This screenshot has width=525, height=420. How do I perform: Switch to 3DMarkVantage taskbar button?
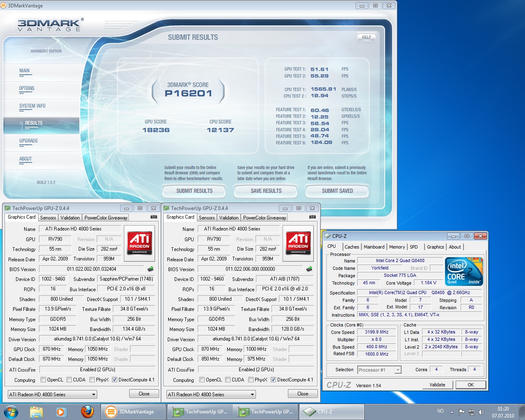click(x=133, y=412)
